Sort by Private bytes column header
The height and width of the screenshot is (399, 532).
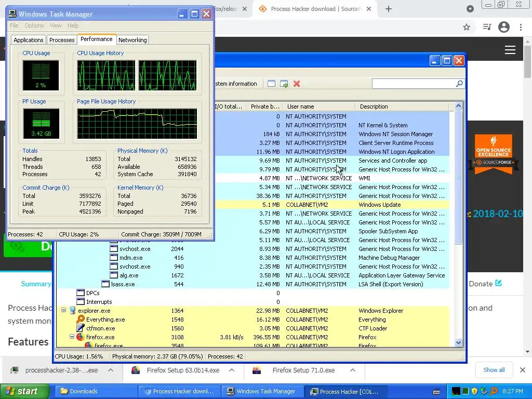pyautogui.click(x=264, y=107)
